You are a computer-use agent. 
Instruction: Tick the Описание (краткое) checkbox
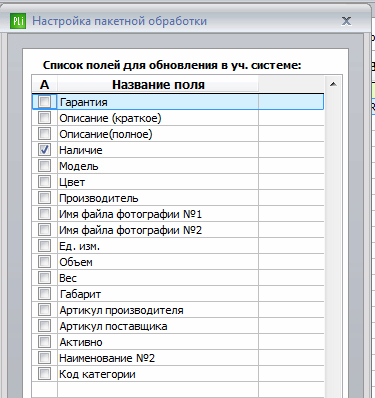tap(44, 117)
